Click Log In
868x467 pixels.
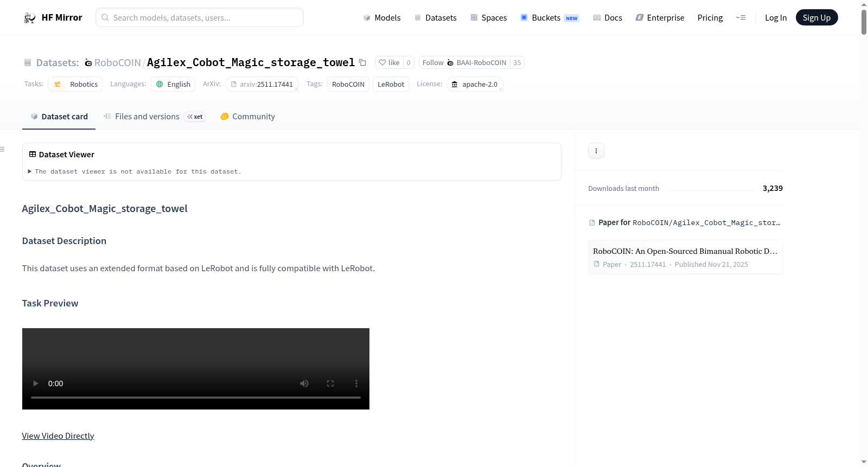pyautogui.click(x=776, y=18)
